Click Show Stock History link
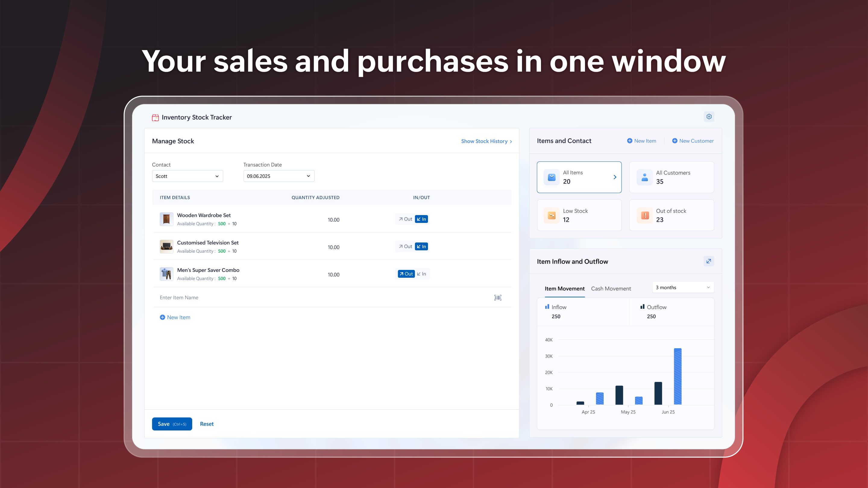Image resolution: width=868 pixels, height=488 pixels. (x=486, y=142)
